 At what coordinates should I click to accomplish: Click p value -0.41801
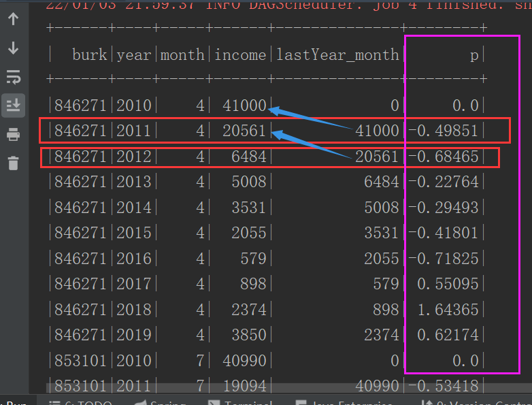(443, 233)
